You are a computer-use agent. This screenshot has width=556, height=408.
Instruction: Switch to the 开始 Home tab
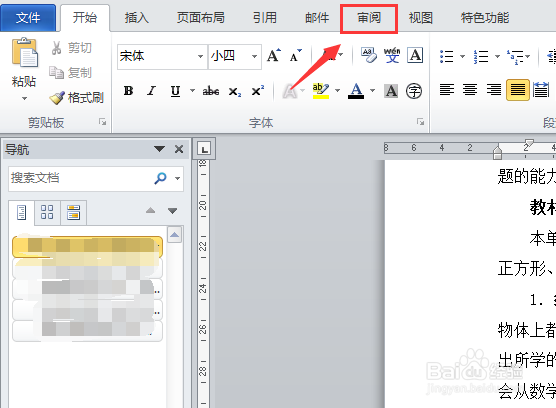[x=85, y=18]
